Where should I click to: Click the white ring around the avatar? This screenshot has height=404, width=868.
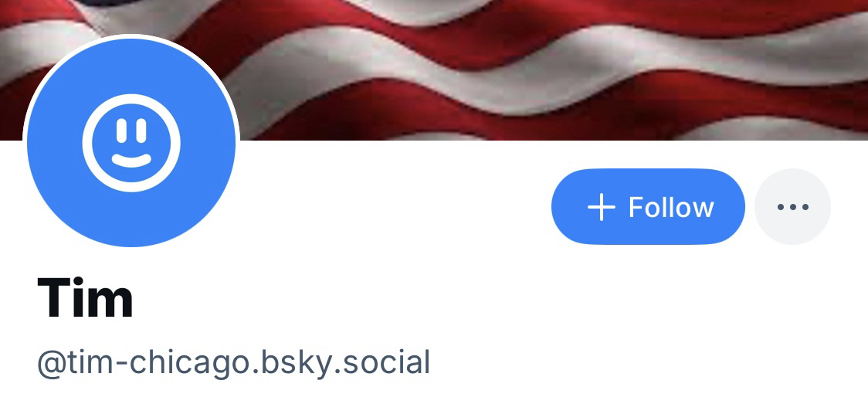pos(131,36)
